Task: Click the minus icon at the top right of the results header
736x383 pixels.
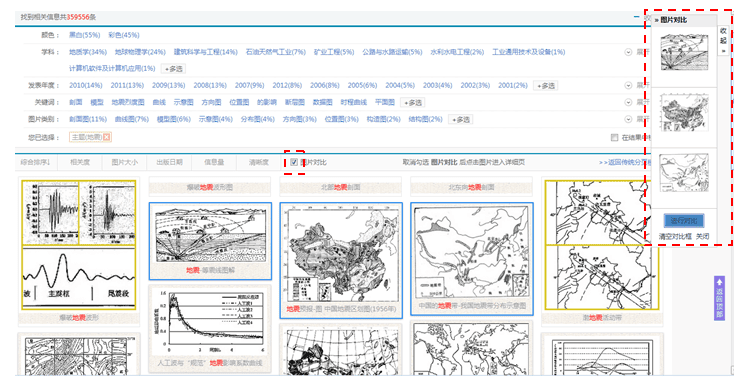Action: pyautogui.click(x=636, y=17)
